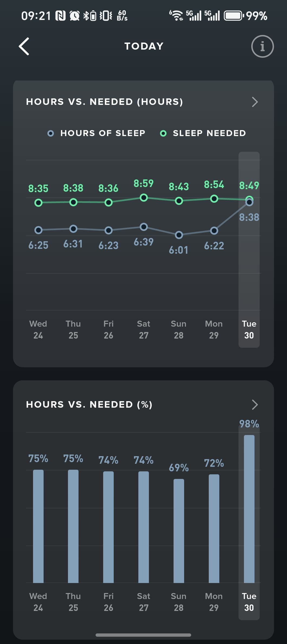
Task: Tap the battery icon in status bar
Action: (x=233, y=16)
